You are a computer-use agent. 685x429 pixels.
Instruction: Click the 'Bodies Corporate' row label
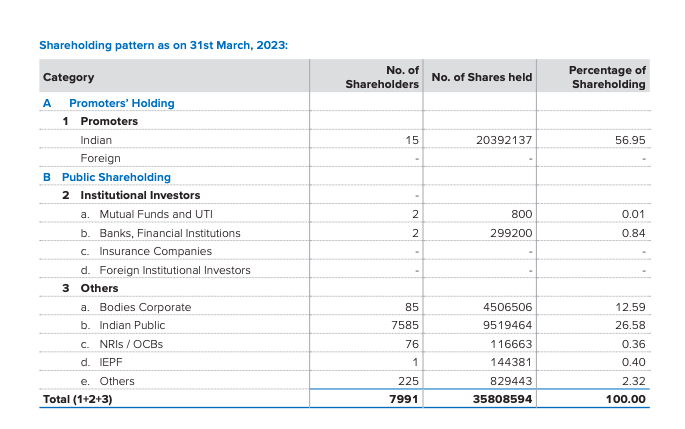pos(145,307)
